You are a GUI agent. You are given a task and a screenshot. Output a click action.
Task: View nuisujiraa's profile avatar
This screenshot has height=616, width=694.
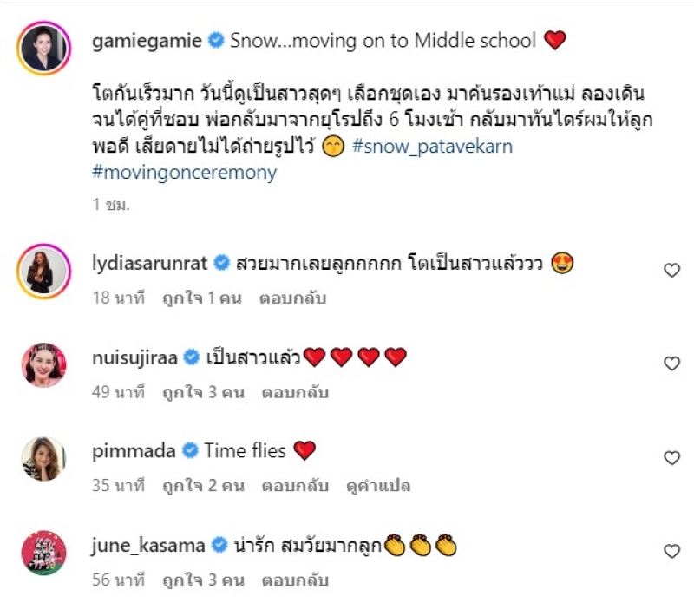coord(44,365)
